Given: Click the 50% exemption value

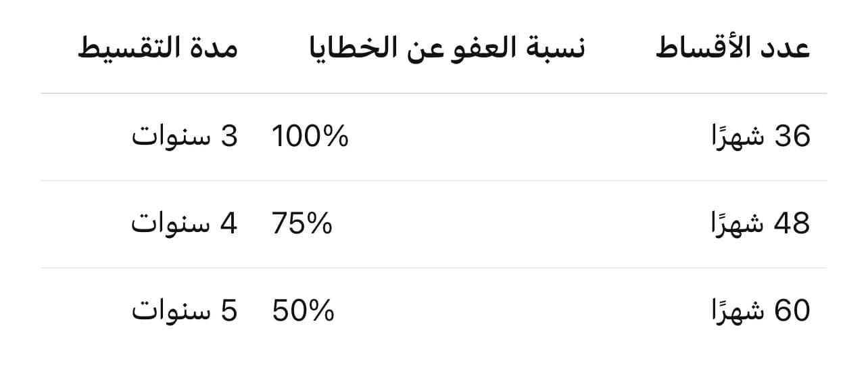Looking at the screenshot, I should (303, 311).
